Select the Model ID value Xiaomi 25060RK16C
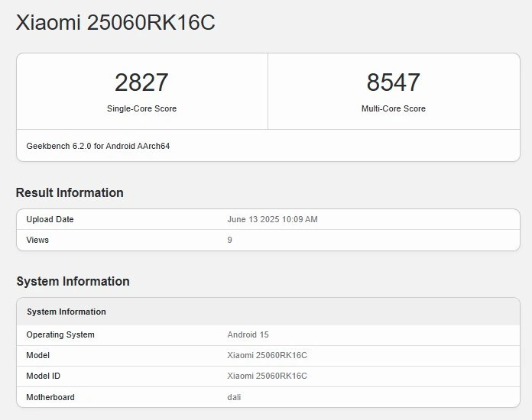Screen dimensions: 532x420 (267, 376)
